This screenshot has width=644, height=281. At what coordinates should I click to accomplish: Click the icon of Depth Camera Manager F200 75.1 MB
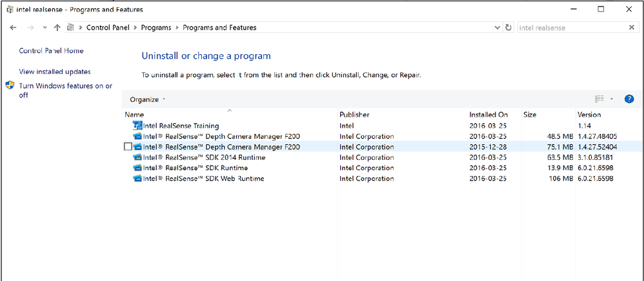tap(137, 147)
